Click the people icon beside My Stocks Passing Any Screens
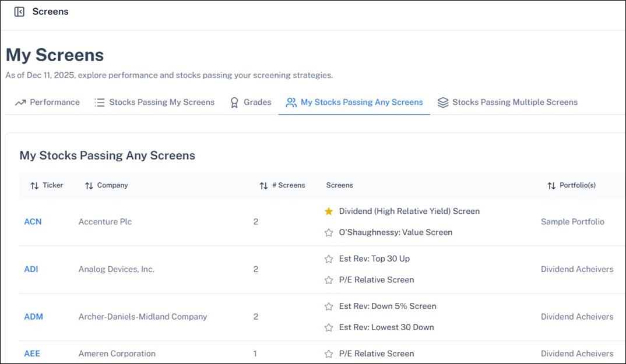The width and height of the screenshot is (626, 364). tap(291, 103)
